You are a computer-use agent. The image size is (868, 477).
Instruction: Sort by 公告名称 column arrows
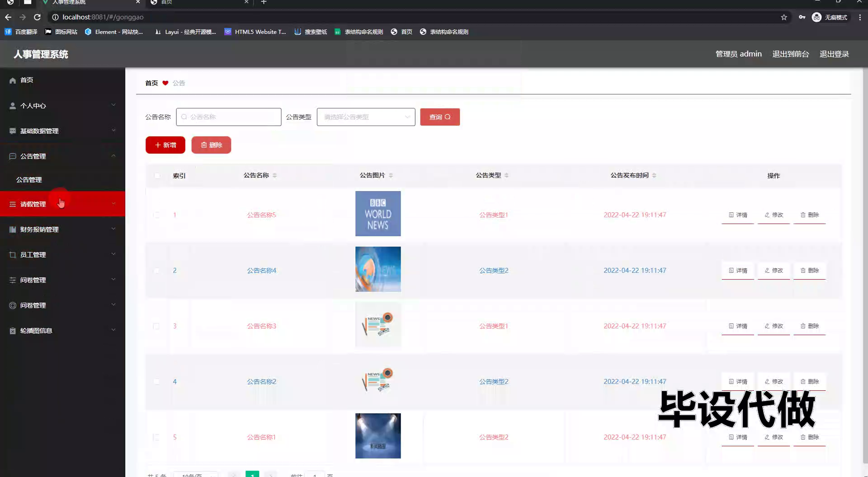coord(274,175)
